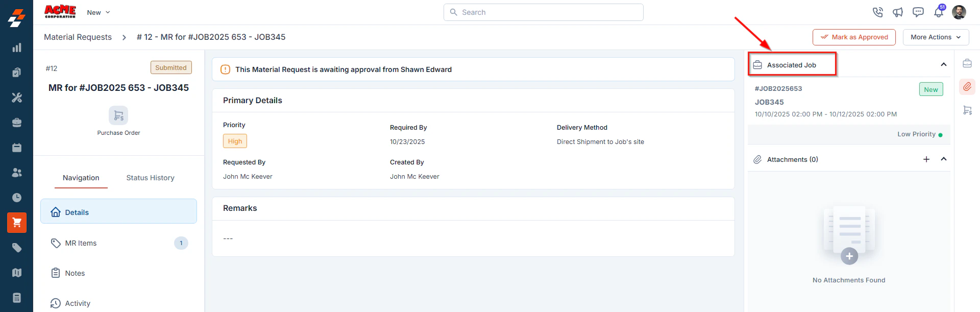980x312 pixels.
Task: Switch to the Status History tab
Action: (x=151, y=178)
